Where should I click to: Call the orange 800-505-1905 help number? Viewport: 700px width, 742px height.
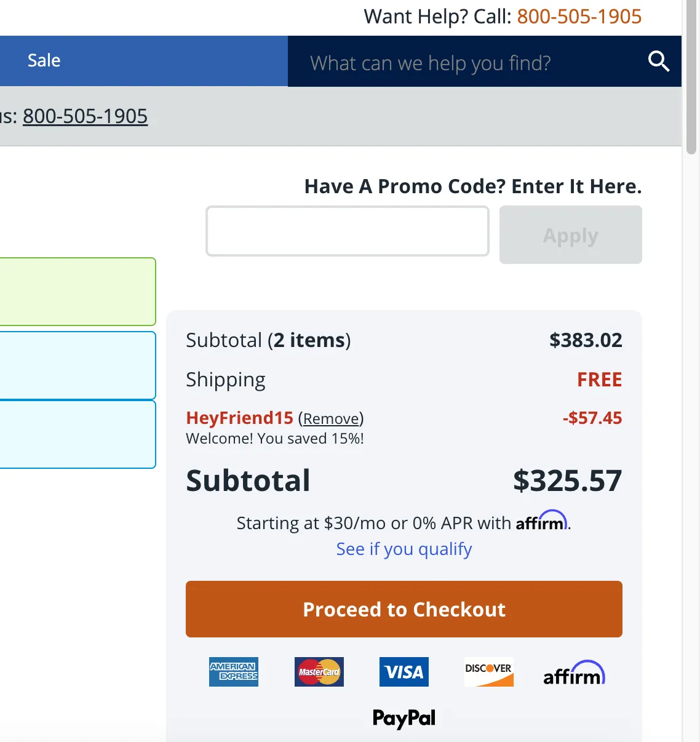click(579, 17)
